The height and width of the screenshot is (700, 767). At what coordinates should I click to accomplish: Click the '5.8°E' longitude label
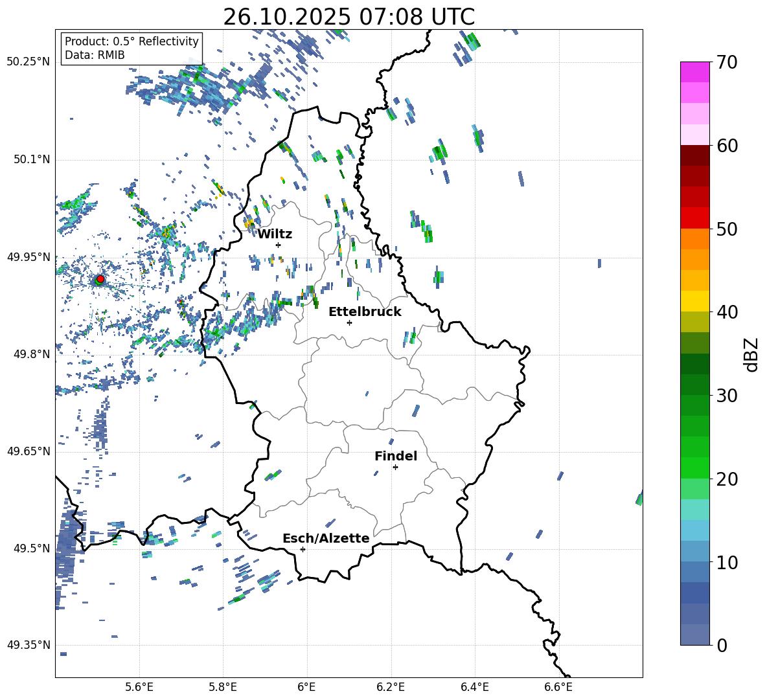(x=223, y=687)
